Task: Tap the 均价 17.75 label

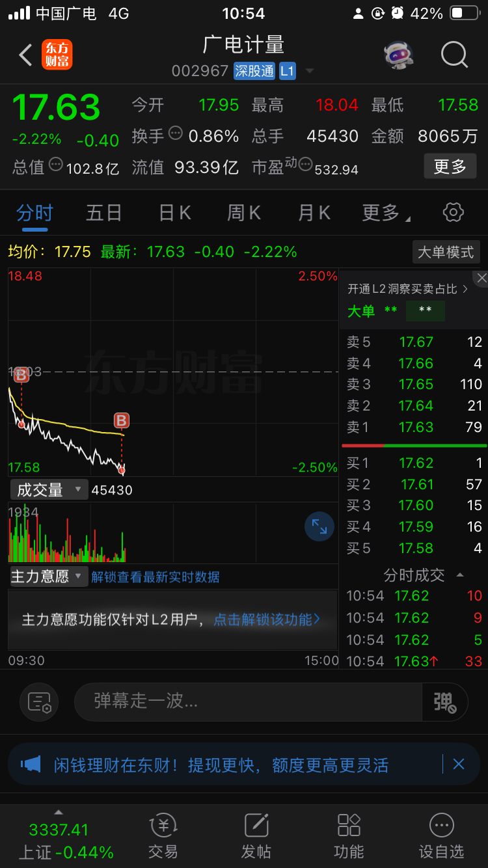Action: coord(49,252)
